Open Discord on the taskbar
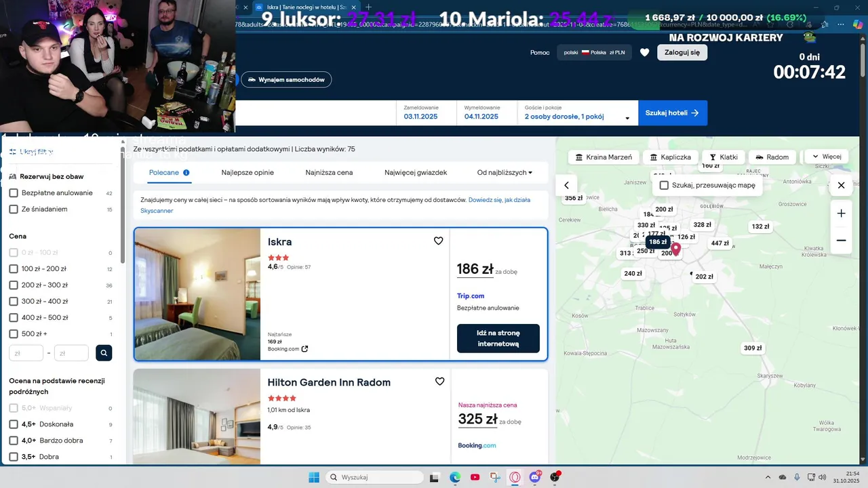 click(x=535, y=477)
